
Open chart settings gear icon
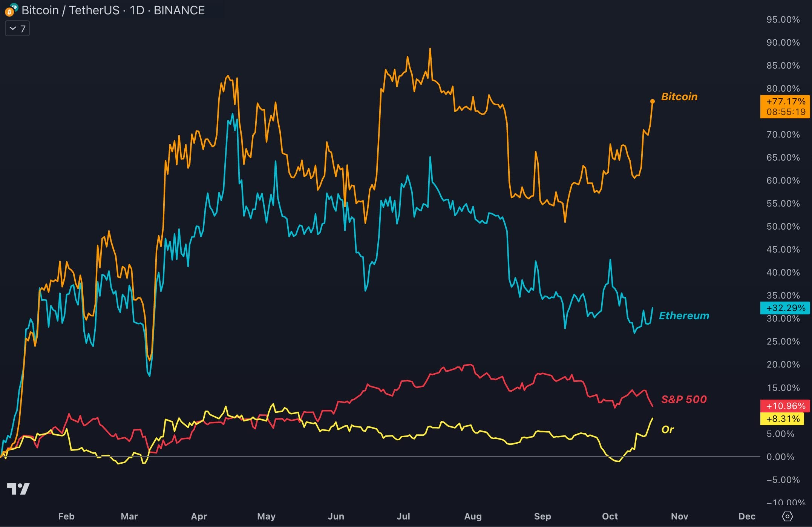click(787, 516)
